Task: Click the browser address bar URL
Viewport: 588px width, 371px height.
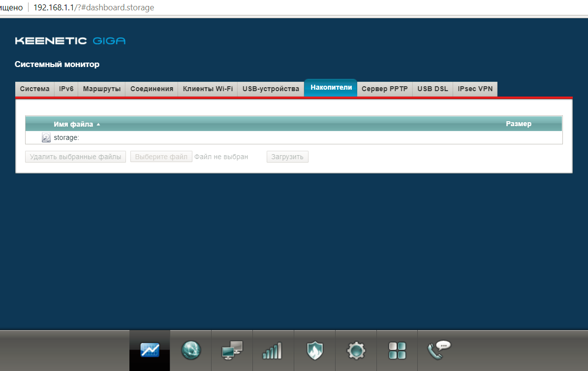Action: tap(93, 8)
